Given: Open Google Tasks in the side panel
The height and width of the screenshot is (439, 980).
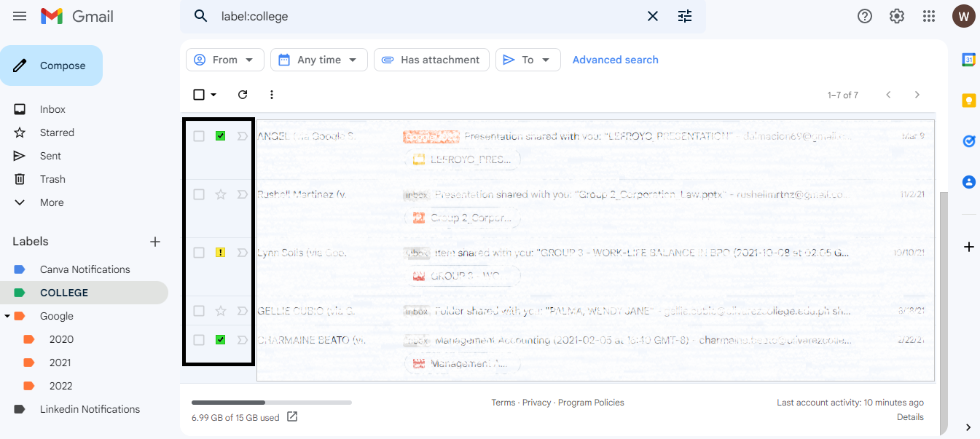Looking at the screenshot, I should coord(968,141).
